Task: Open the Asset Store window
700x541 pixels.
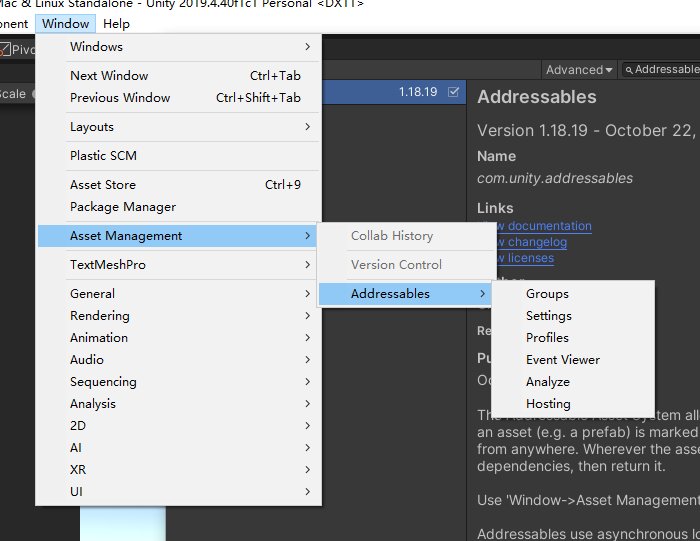Action: (179, 185)
